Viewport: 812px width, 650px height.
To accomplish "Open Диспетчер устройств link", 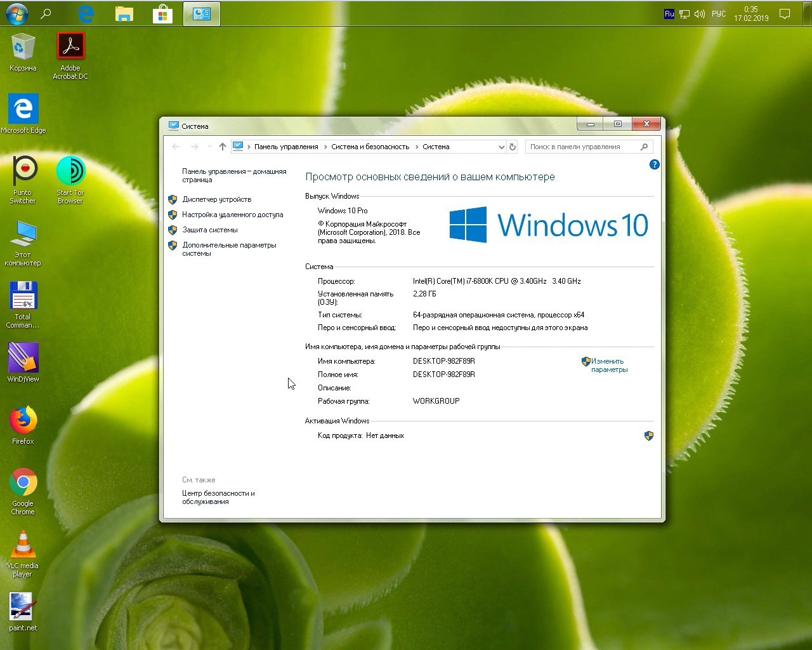I will point(217,199).
